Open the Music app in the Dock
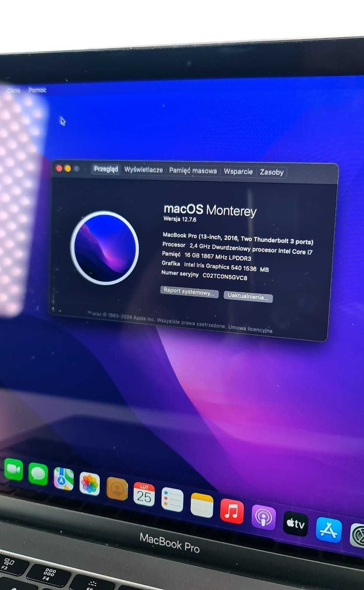This screenshot has width=364, height=590. [x=232, y=511]
